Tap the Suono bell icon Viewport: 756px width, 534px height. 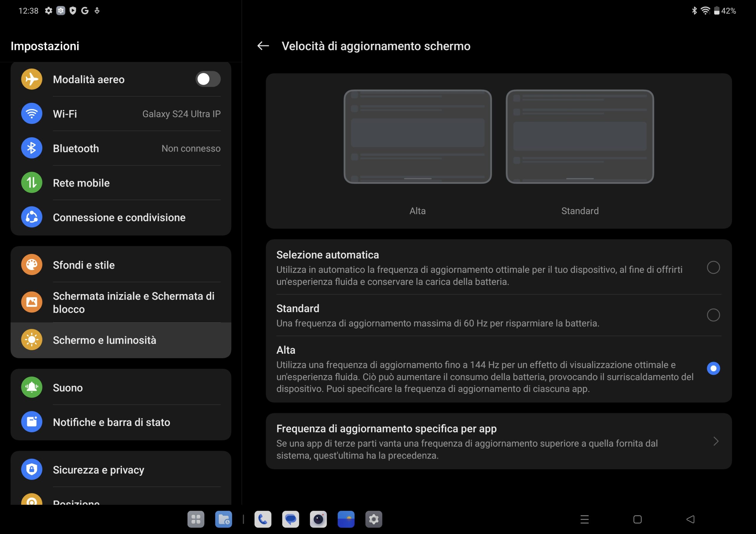32,388
